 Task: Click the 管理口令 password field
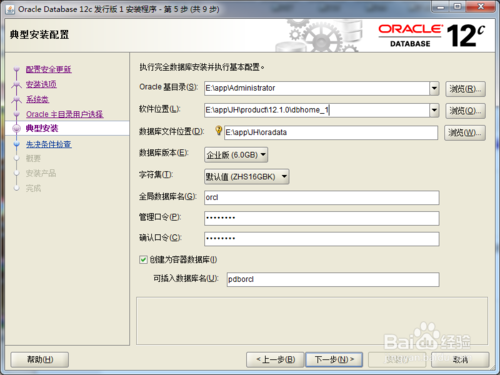click(x=322, y=218)
